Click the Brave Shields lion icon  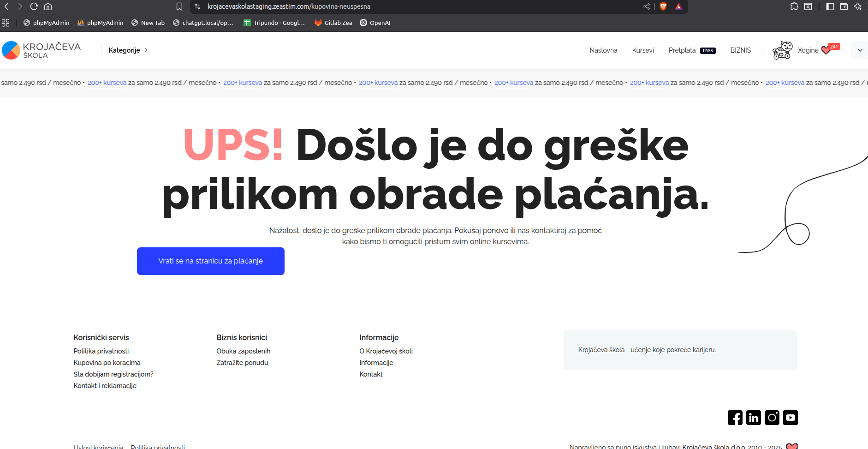(x=663, y=6)
